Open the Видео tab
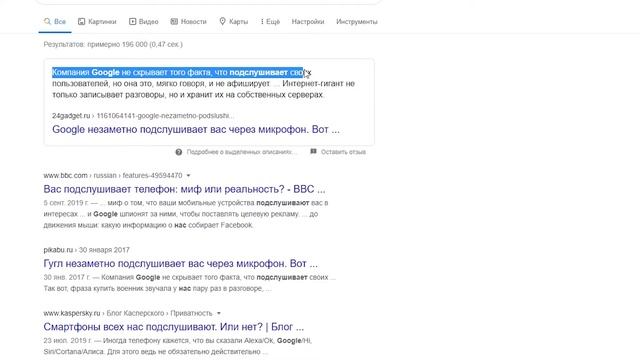 [144, 22]
